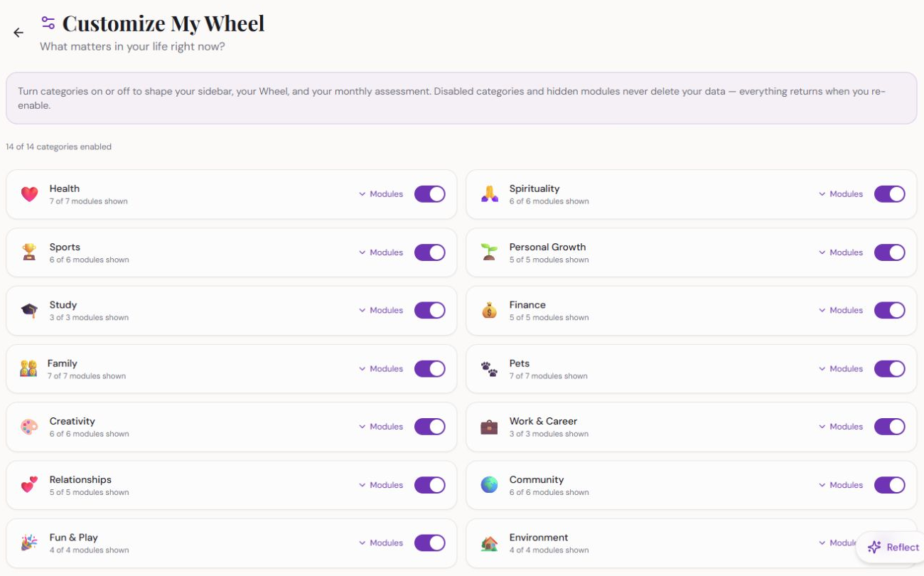Viewport: 924px width, 576px height.
Task: Click the Pets paw prints icon
Action: 489,369
